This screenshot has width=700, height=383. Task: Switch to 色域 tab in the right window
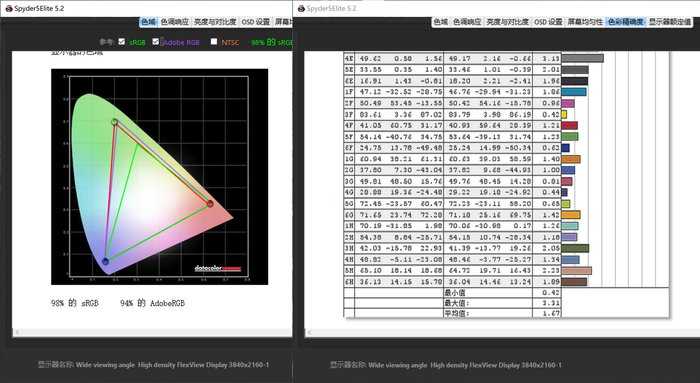[x=441, y=22]
